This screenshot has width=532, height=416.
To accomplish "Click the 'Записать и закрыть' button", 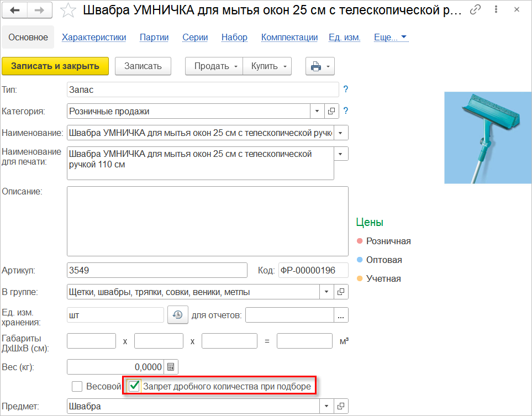I will pyautogui.click(x=55, y=66).
